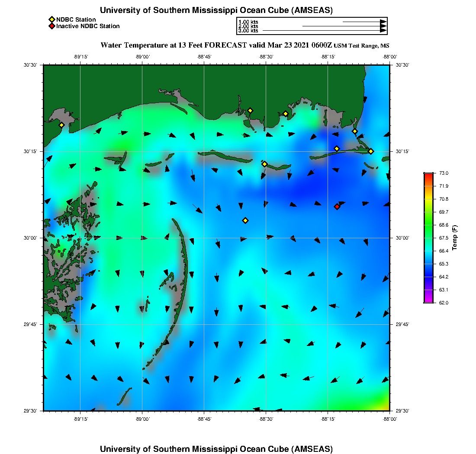Click the 'Water Temperature at 13 Feet FORECAST' heading

click(x=173, y=45)
